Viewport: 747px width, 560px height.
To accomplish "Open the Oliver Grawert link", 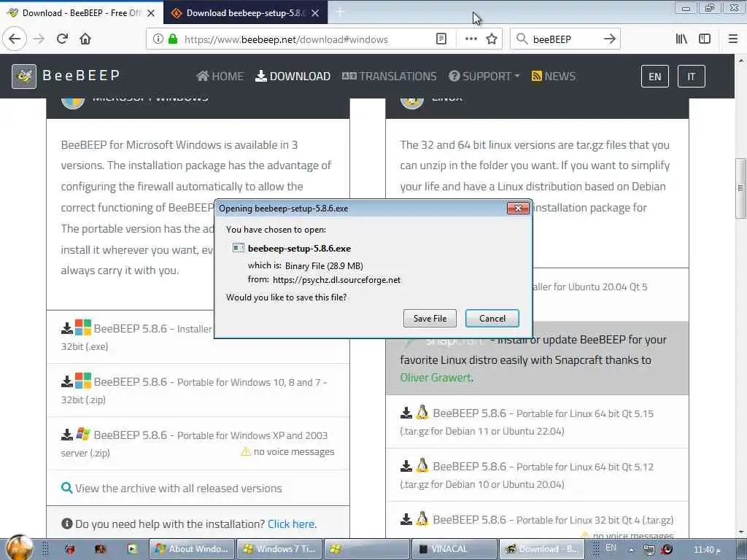I will 436,377.
